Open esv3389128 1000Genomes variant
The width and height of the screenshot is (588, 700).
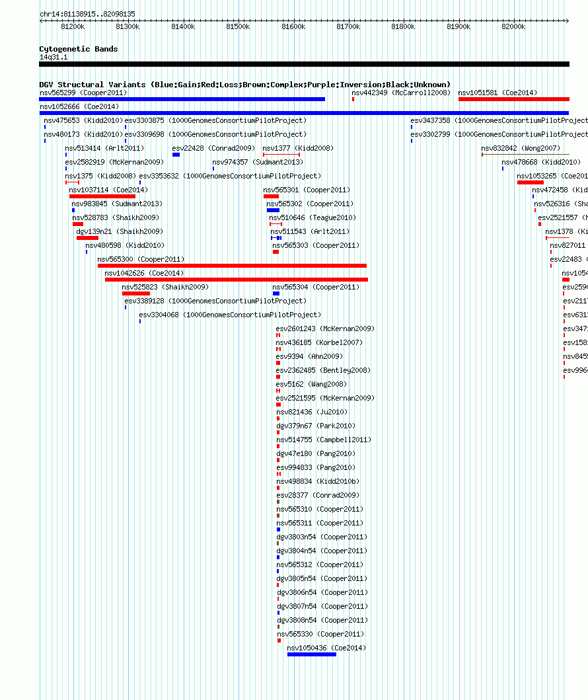point(215,301)
